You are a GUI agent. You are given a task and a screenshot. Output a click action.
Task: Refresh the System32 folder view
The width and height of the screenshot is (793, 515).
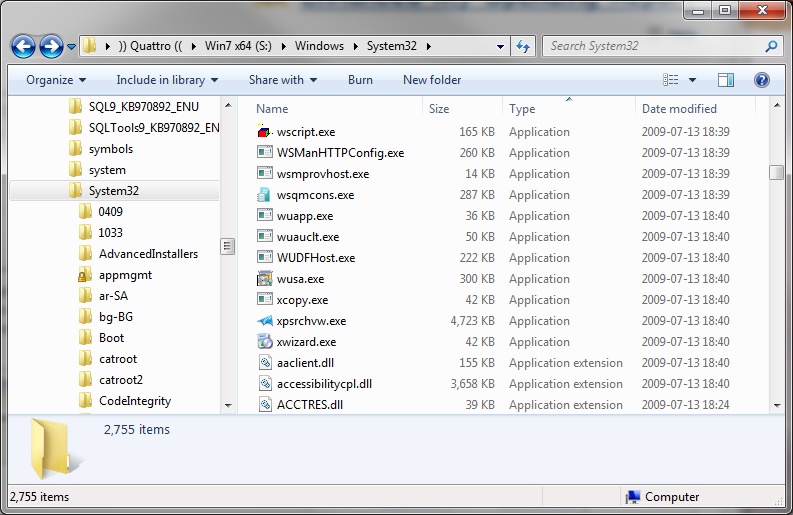pos(523,47)
